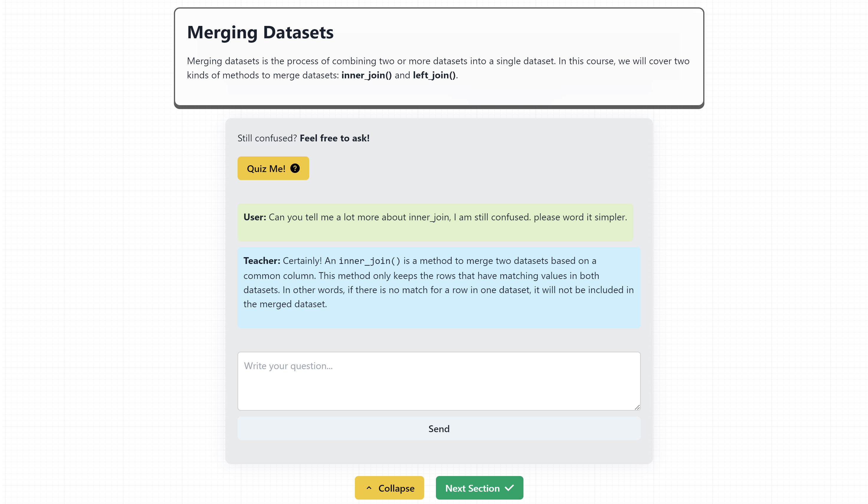Click the "Still confused?" prompt text
This screenshot has width=868, height=504.
point(267,138)
